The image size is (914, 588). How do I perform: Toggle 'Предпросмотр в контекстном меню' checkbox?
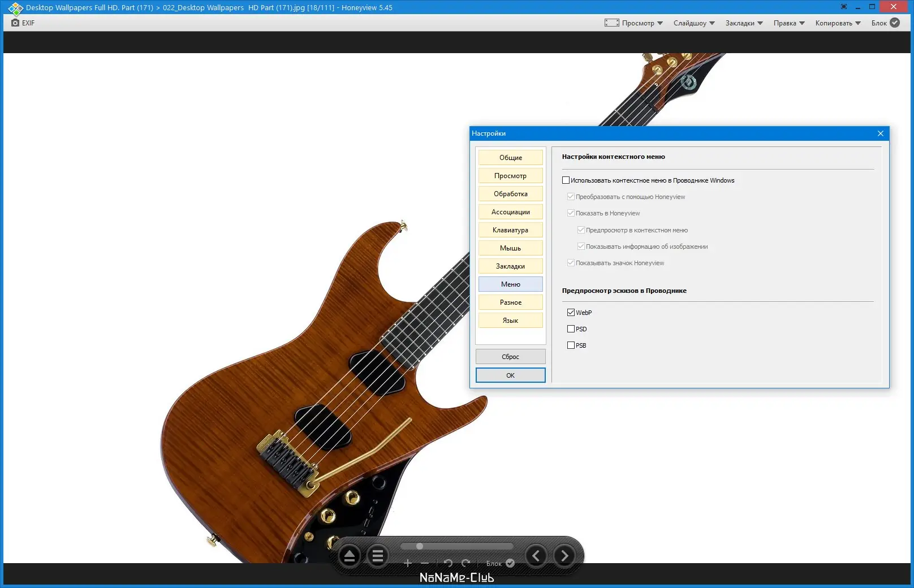pos(581,230)
